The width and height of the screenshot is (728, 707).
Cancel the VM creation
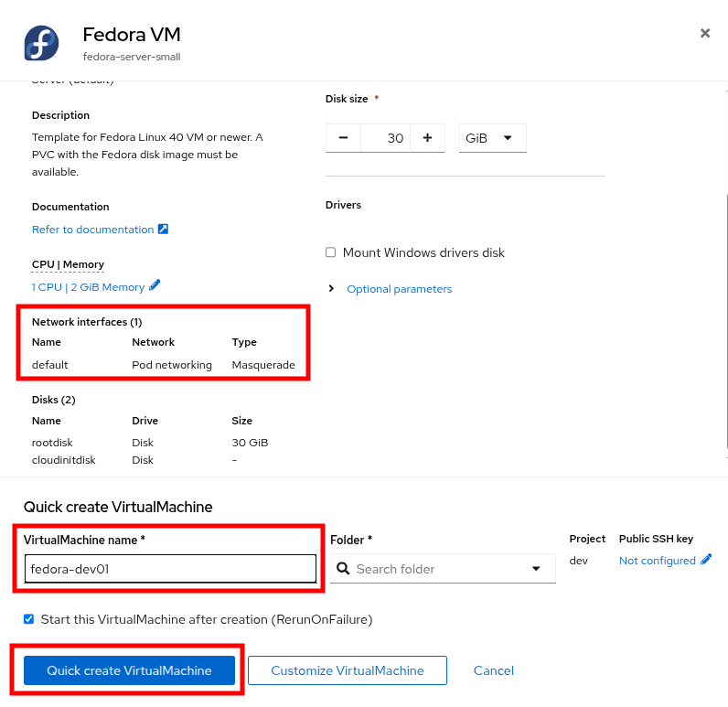[x=494, y=670]
